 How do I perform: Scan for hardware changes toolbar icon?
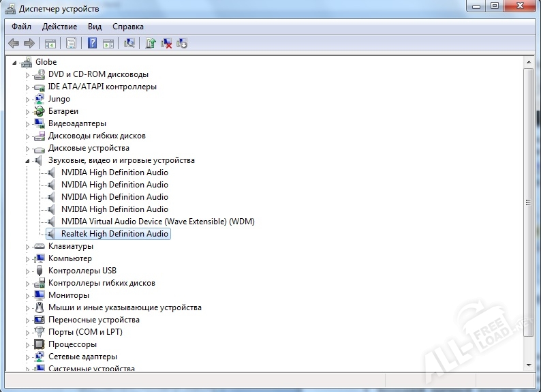129,44
